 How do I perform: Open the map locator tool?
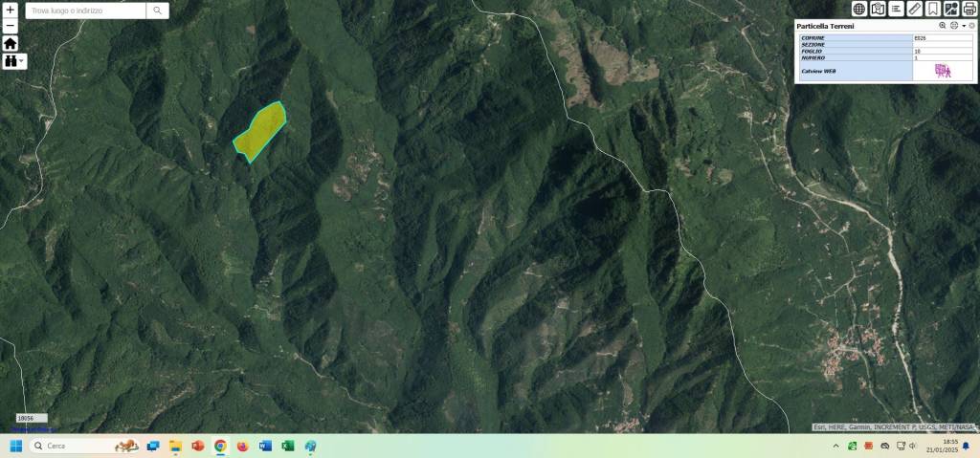click(878, 9)
